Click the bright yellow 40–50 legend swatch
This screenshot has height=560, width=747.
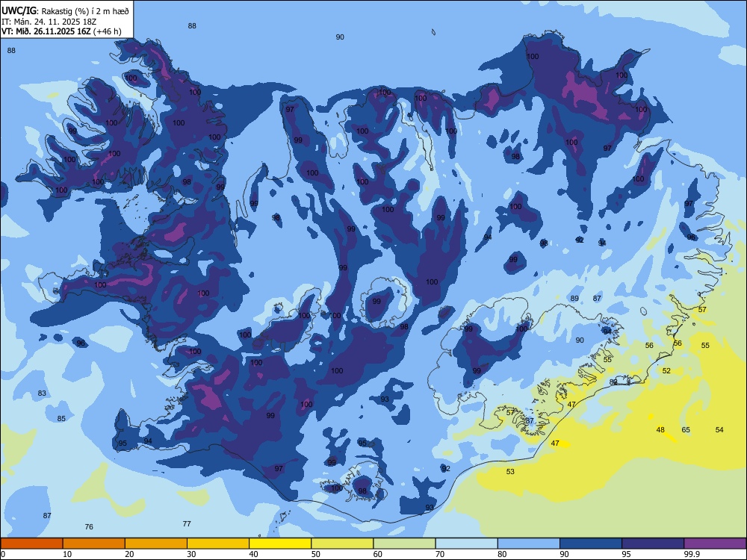[x=280, y=544]
